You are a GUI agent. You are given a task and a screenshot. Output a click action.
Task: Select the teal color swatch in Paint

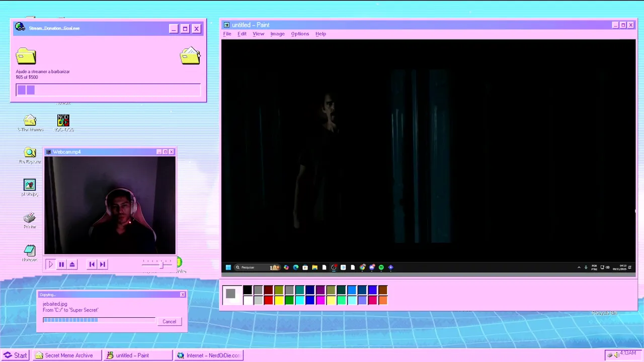(x=300, y=290)
